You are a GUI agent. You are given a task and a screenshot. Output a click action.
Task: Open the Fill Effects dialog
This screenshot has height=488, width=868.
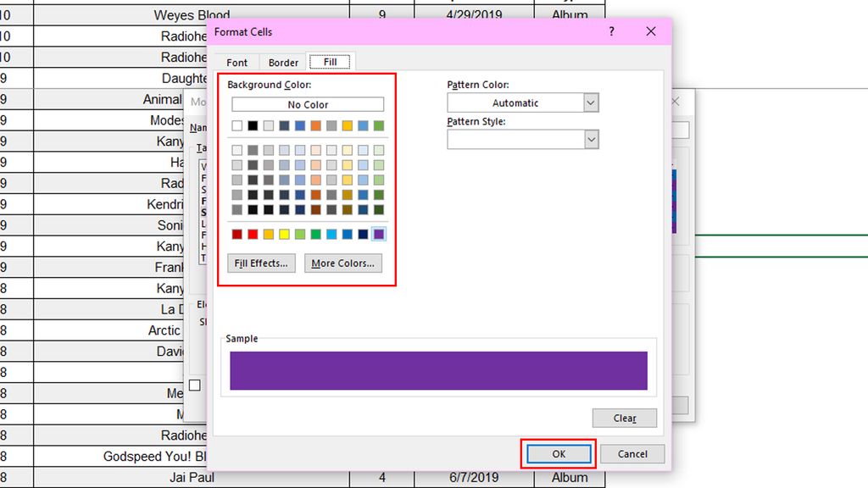(x=260, y=263)
